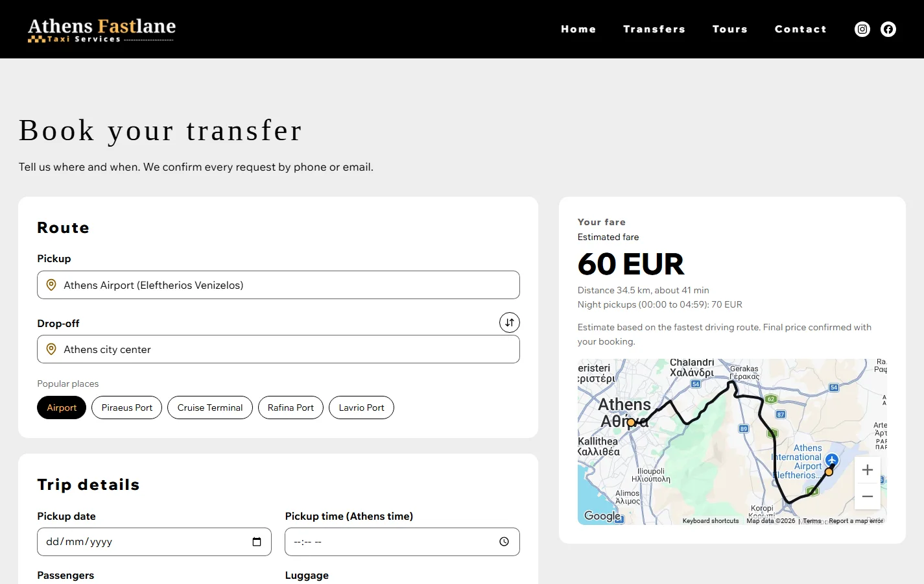Click the Distance 34.5 km text

coord(643,290)
